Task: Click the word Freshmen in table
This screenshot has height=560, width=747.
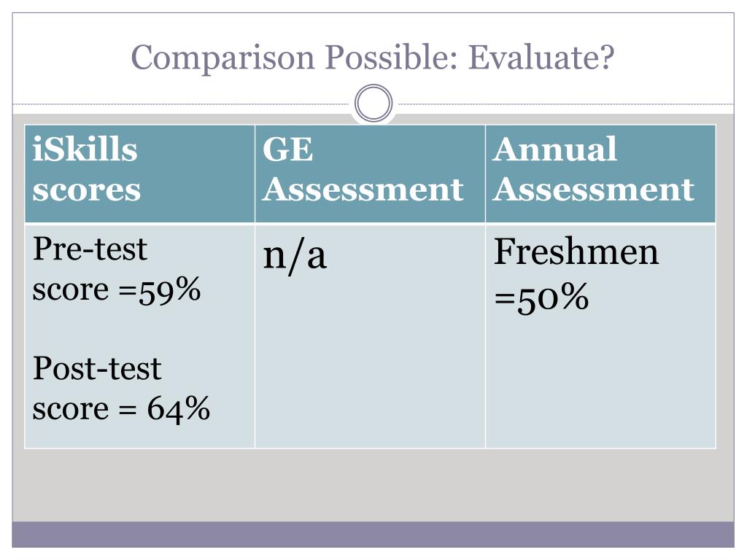Action: pos(576,252)
